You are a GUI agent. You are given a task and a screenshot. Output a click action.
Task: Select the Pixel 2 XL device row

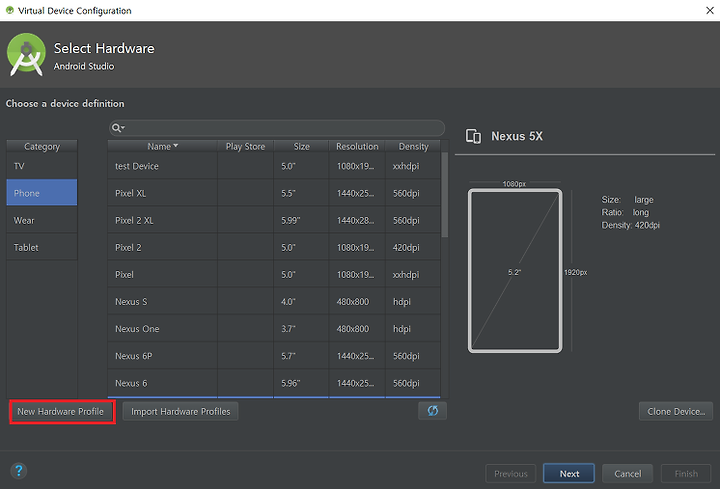(274, 220)
